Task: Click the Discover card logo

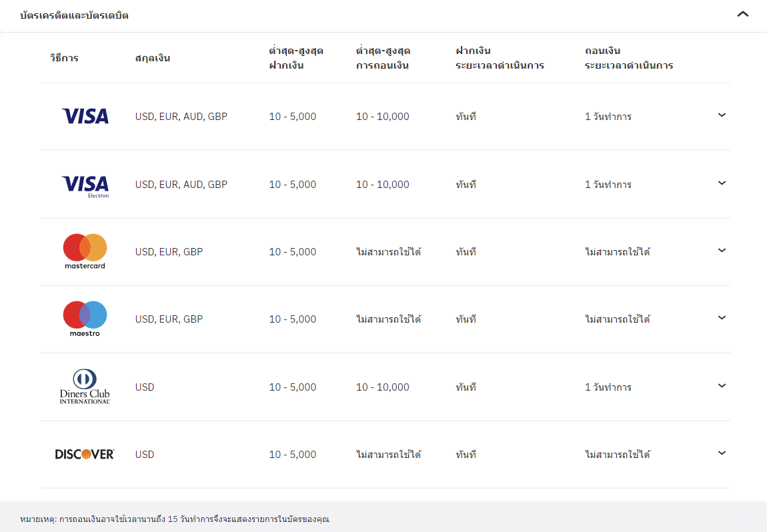Action: 85,455
